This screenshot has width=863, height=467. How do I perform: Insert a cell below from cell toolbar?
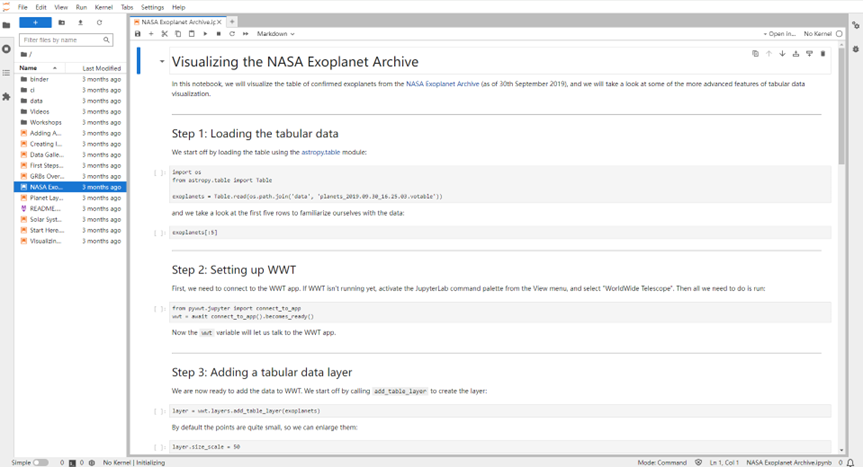(x=809, y=54)
